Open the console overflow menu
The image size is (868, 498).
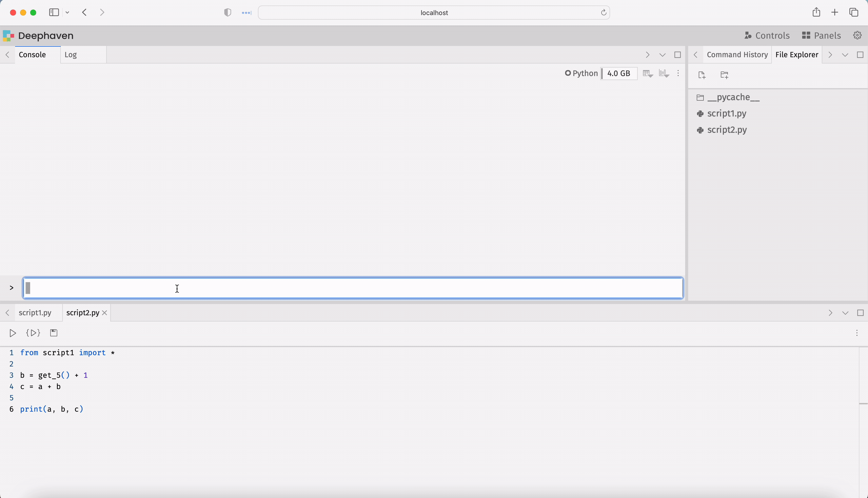tap(678, 73)
